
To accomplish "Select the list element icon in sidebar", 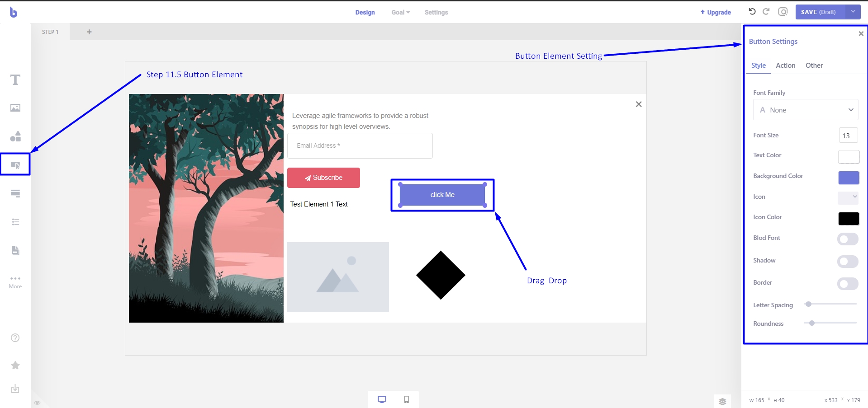I will coord(15,222).
